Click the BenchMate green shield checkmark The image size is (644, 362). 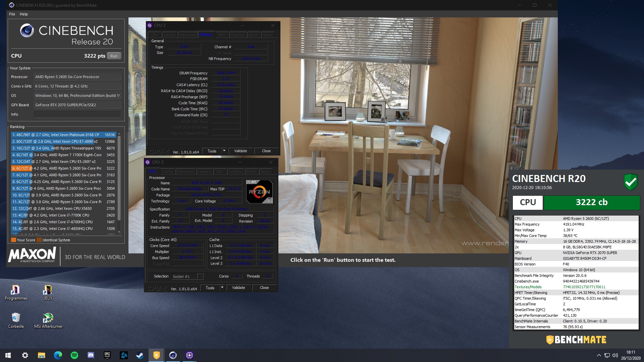point(631,182)
